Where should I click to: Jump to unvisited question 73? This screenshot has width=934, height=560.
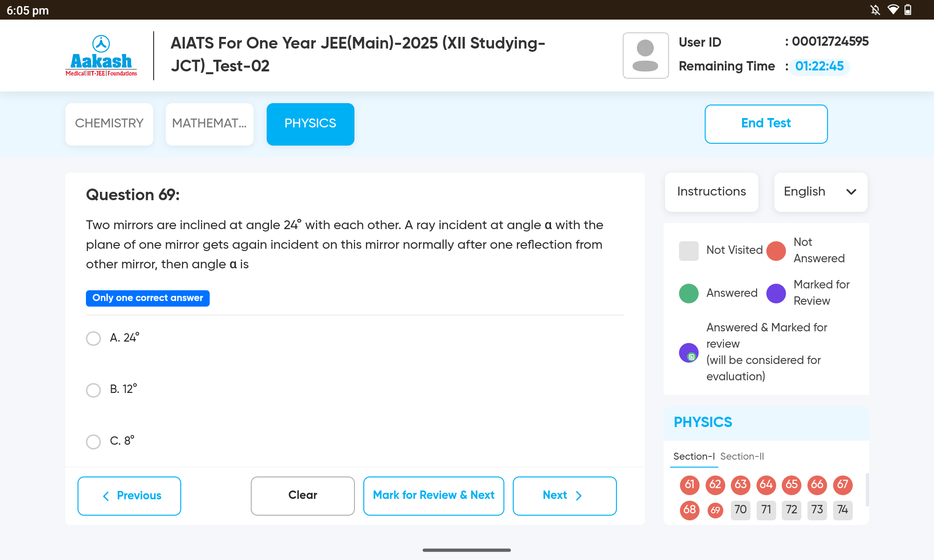(x=817, y=510)
